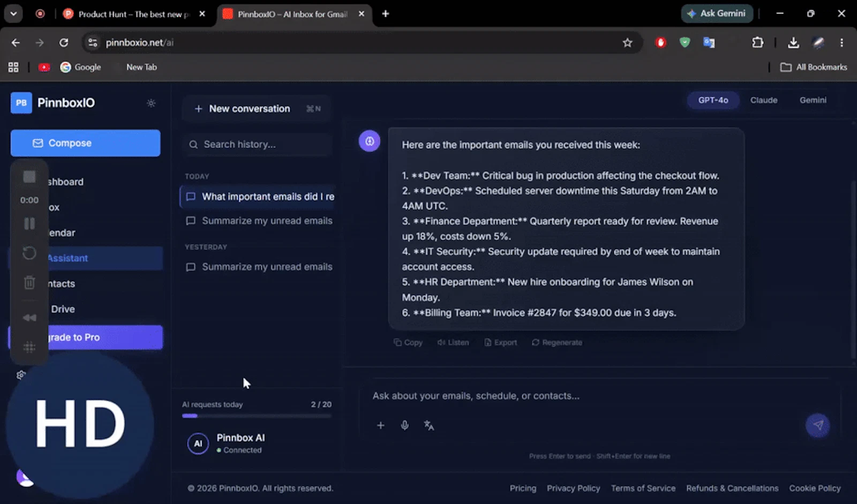Select the GPT-4o model tab
Viewport: 857px width, 504px height.
[713, 100]
